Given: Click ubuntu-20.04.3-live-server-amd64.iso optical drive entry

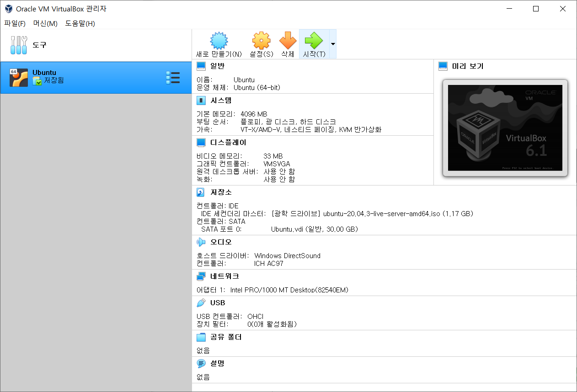Looking at the screenshot, I should tap(372, 213).
